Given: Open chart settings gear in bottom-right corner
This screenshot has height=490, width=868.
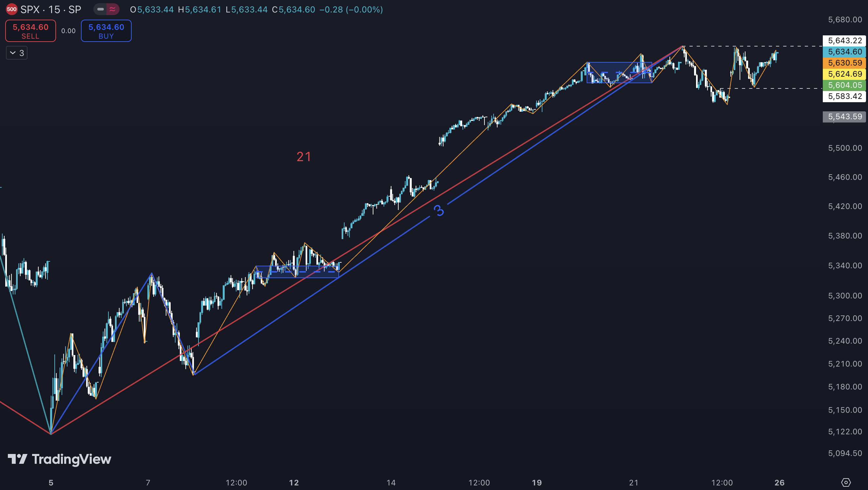Looking at the screenshot, I should pyautogui.click(x=846, y=482).
